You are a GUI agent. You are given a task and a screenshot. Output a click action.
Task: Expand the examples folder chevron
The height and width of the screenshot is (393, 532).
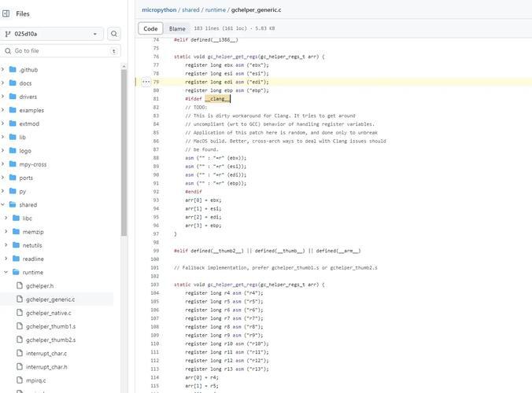click(2, 110)
